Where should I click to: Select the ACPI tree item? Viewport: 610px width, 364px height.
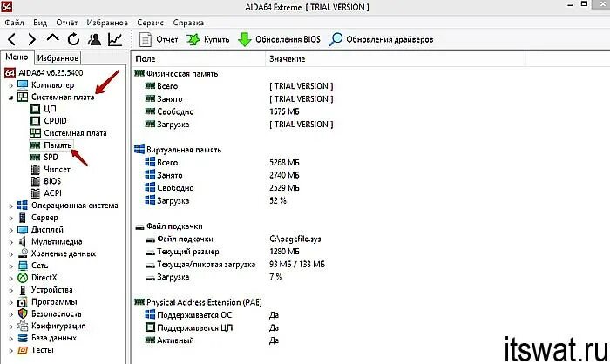point(52,193)
